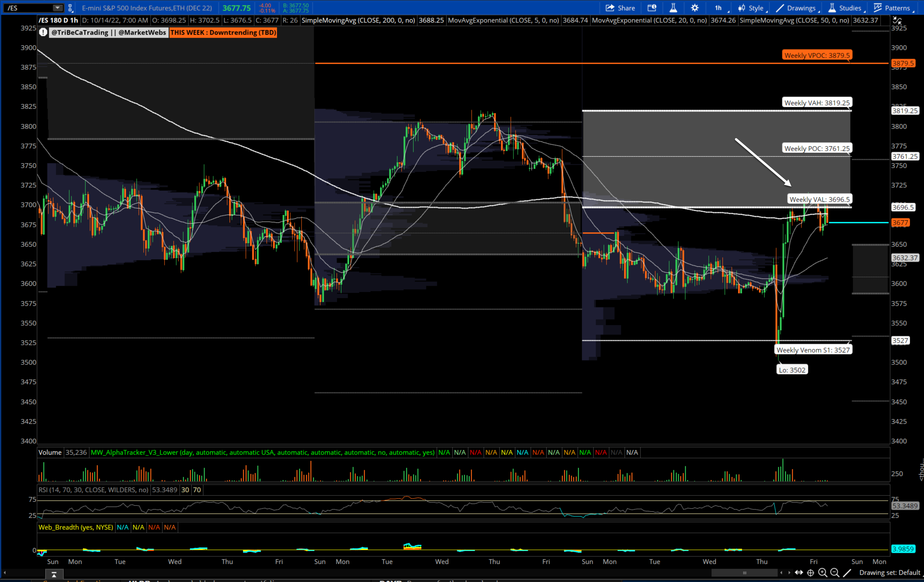Click the Share chart button

(x=620, y=8)
